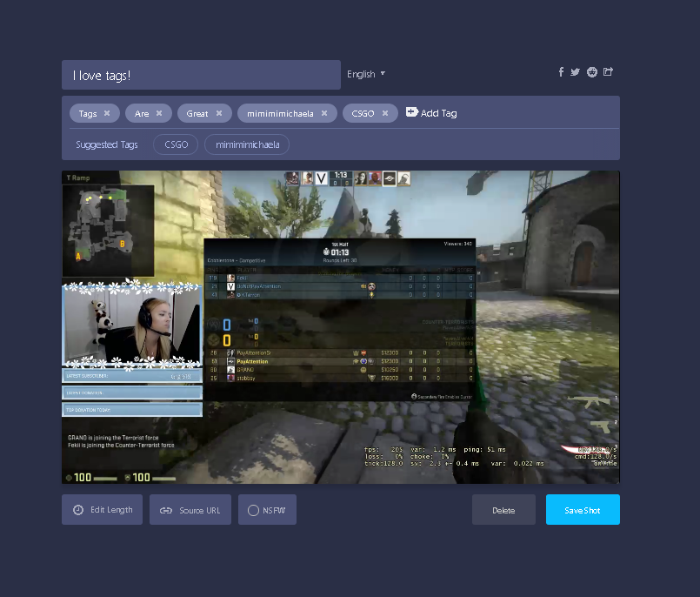Delete this shot
Image resolution: width=700 pixels, height=597 pixels.
(503, 510)
